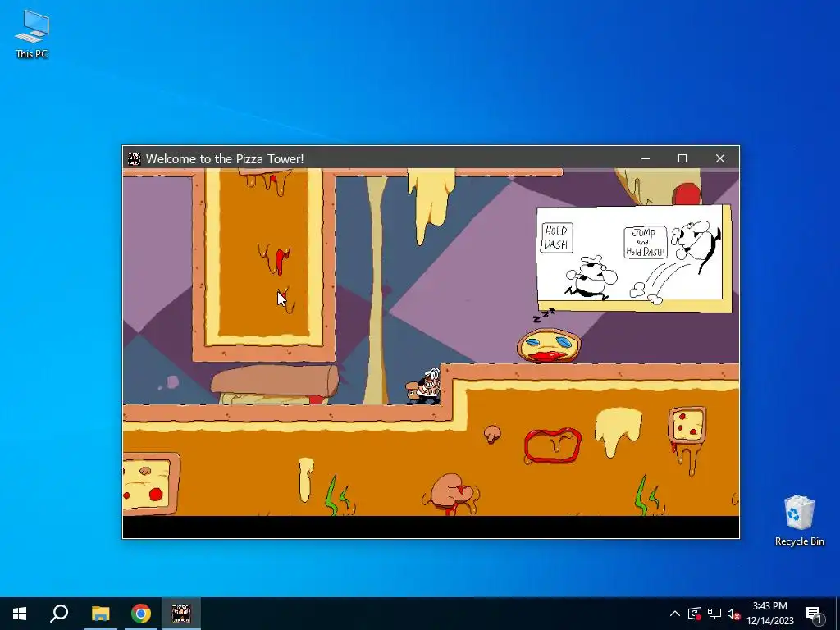Click the show desktop strip beside the clock
The width and height of the screenshot is (840, 630).
point(838,614)
